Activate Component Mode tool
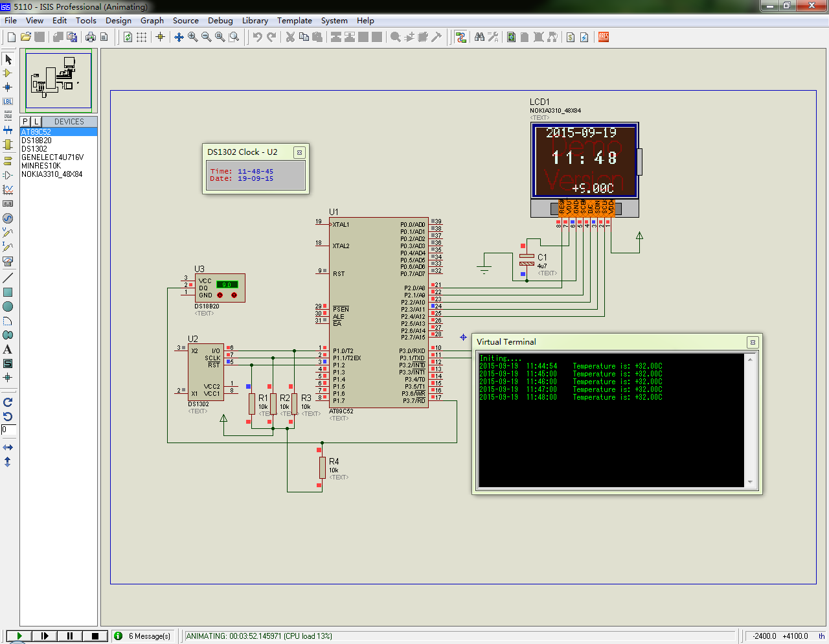The image size is (829, 644). [8, 73]
